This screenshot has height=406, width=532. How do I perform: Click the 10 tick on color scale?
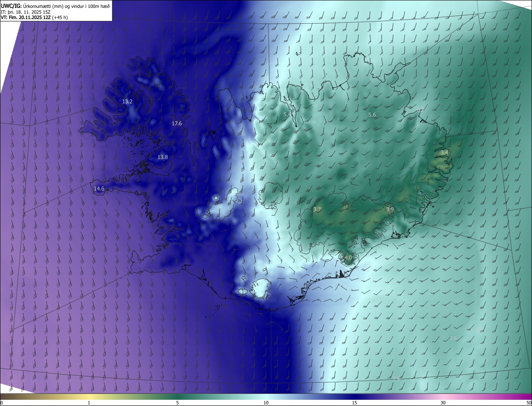coord(266,403)
